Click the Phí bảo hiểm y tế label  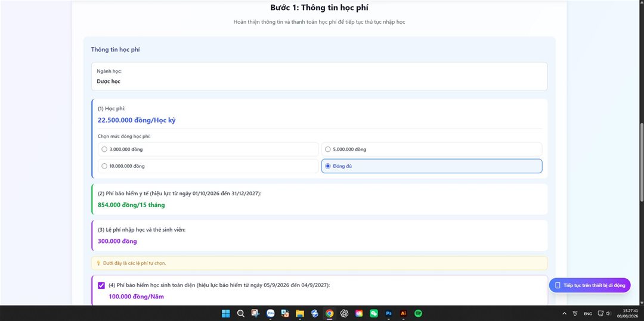point(179,193)
